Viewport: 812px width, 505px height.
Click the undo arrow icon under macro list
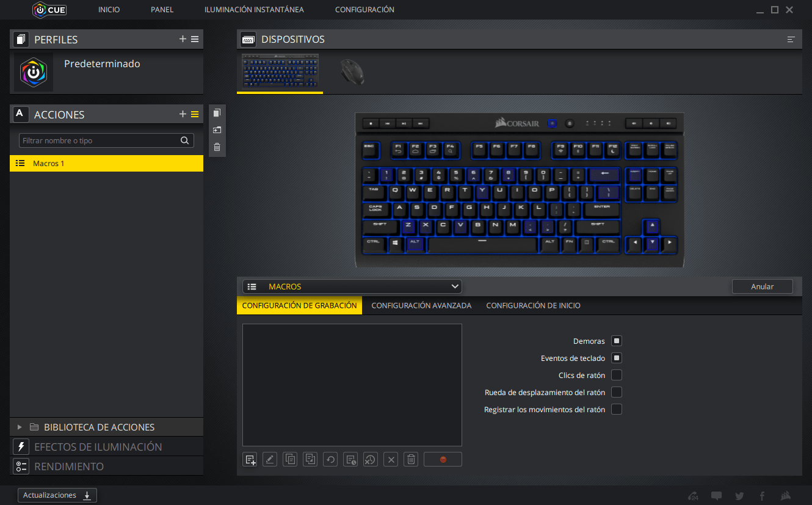pyautogui.click(x=330, y=460)
